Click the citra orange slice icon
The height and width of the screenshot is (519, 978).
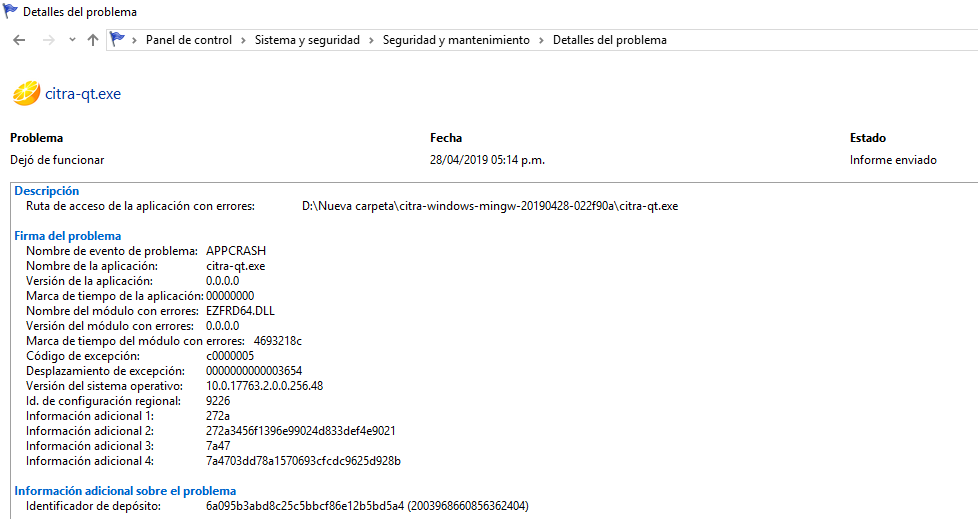click(26, 94)
